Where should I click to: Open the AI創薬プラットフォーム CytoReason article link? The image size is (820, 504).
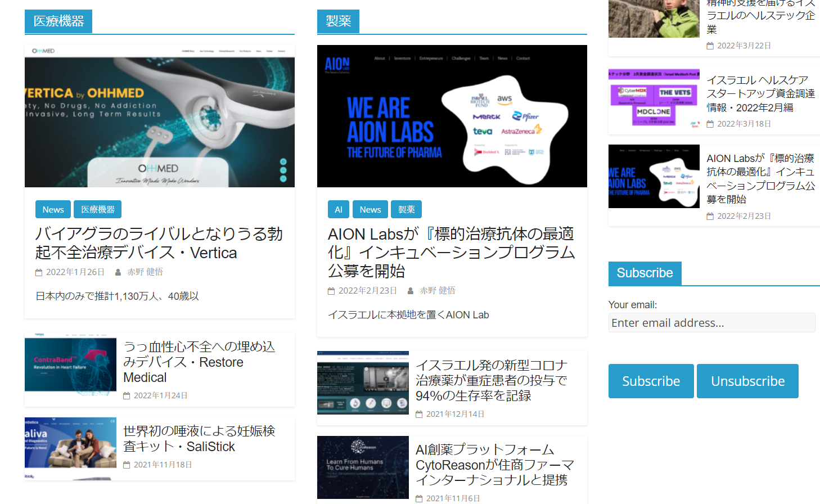coord(494,465)
